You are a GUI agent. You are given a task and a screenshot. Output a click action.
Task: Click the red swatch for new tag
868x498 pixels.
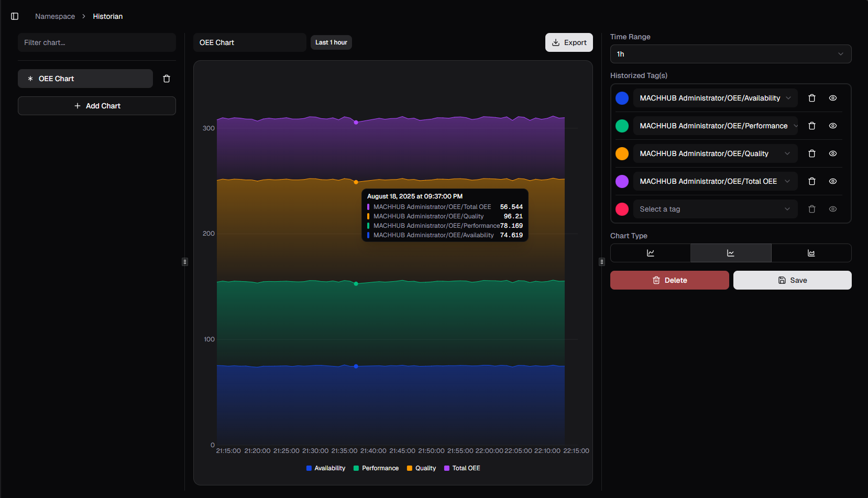[x=622, y=209]
